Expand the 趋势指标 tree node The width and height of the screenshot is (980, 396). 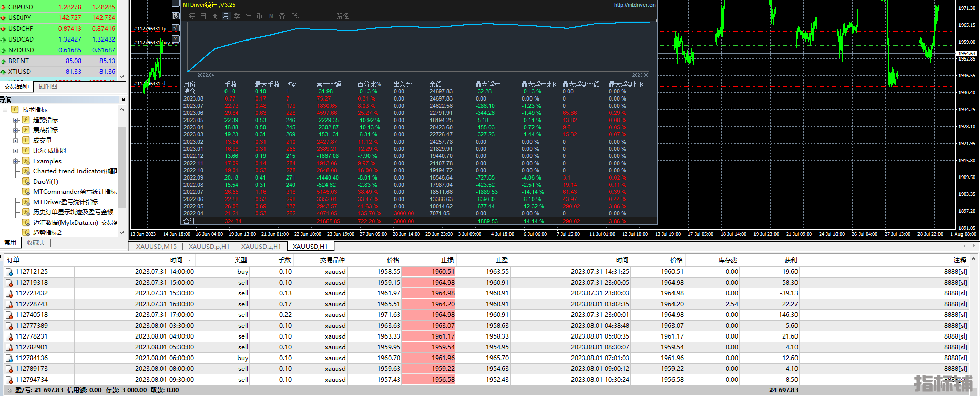[15, 120]
